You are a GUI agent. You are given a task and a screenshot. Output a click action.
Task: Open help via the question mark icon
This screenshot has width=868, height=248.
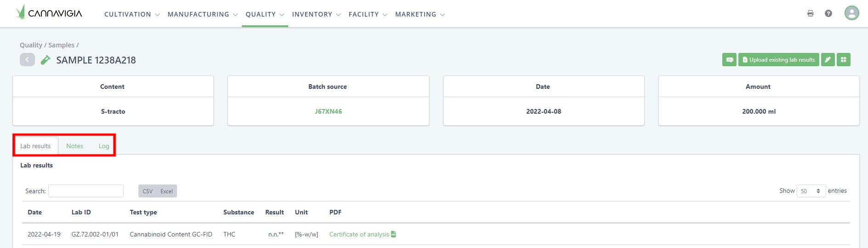click(x=828, y=13)
